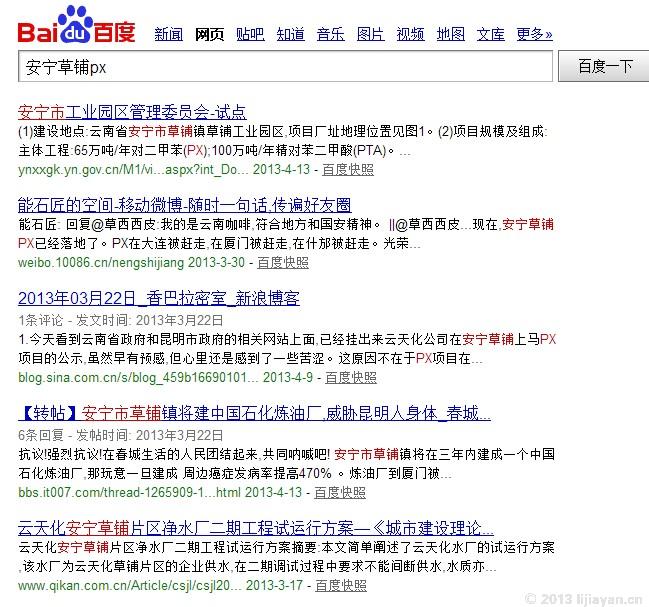Click the text 1条评论 - 发文时间: 2013年3月22日
649x607 pixels.
click(120, 320)
